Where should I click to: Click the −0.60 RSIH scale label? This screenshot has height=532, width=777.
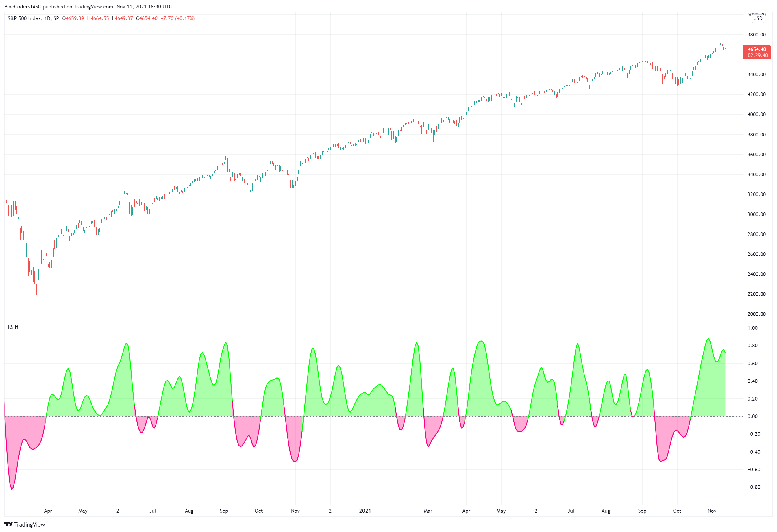point(754,470)
